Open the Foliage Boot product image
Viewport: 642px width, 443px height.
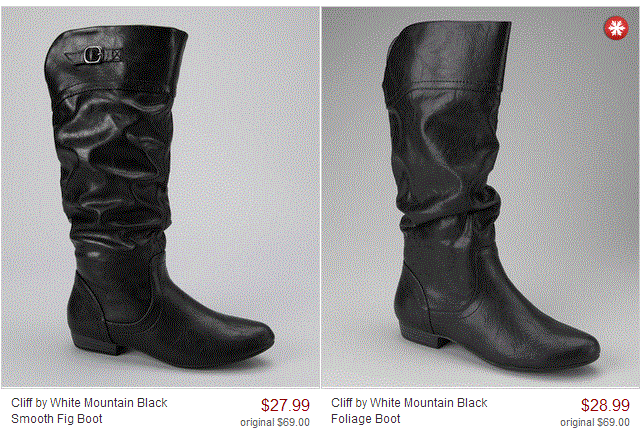point(480,197)
